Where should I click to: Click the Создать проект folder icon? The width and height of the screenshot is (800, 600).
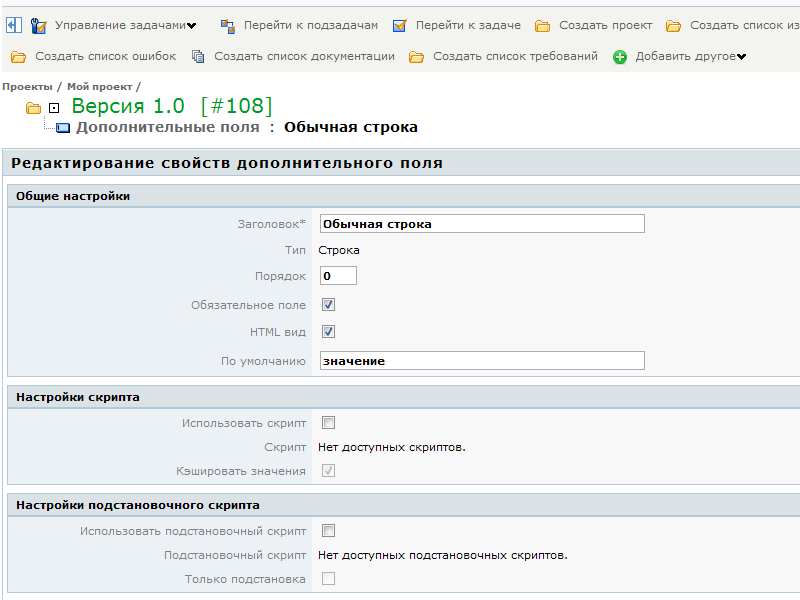pyautogui.click(x=543, y=26)
